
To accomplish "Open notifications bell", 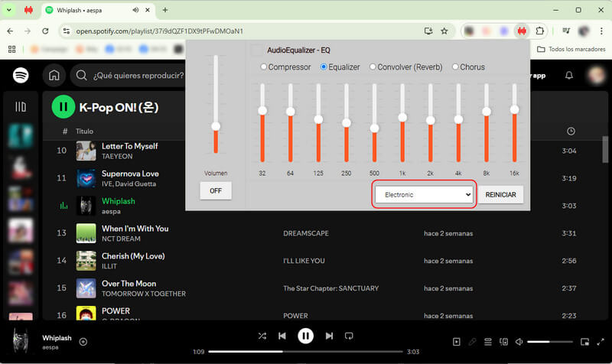I will point(569,75).
